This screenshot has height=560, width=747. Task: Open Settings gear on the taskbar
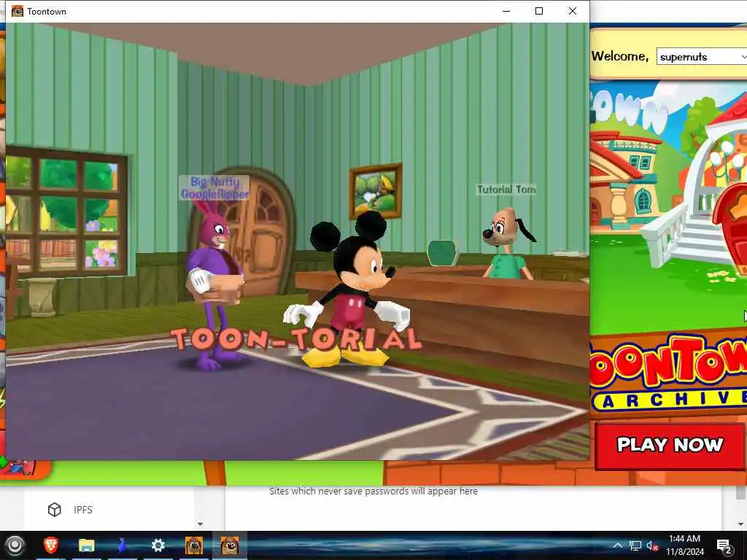tap(158, 545)
